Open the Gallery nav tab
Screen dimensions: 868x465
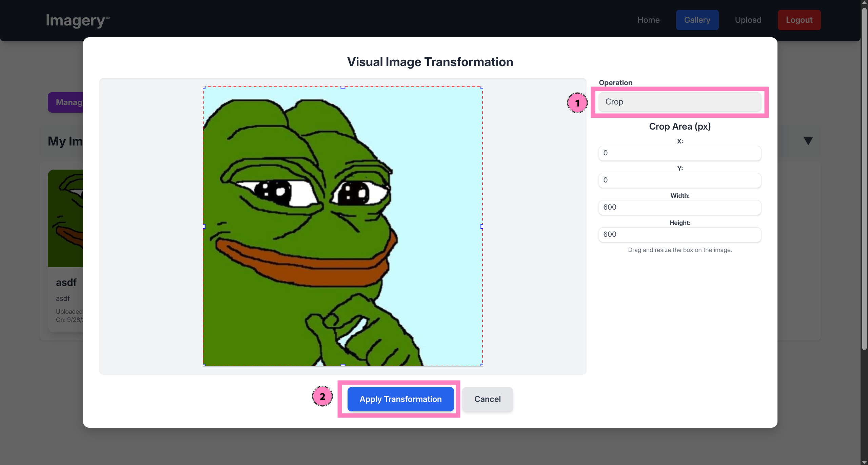pos(697,20)
